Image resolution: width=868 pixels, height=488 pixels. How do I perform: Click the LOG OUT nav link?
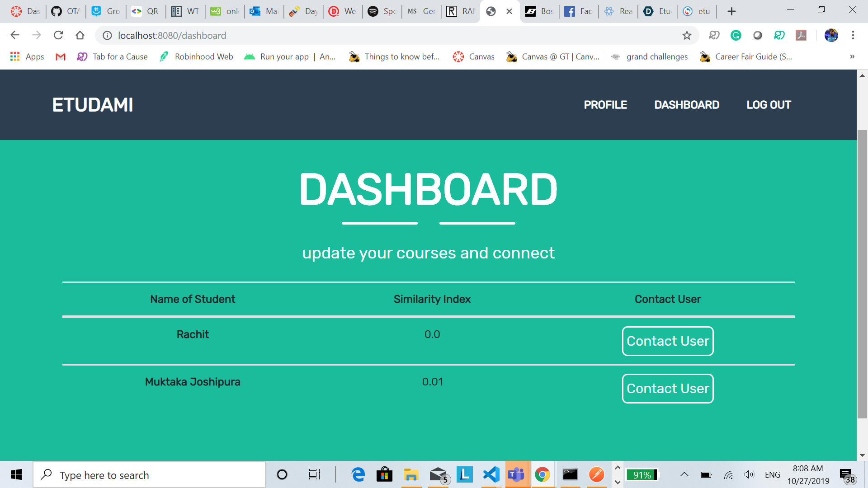(x=769, y=105)
